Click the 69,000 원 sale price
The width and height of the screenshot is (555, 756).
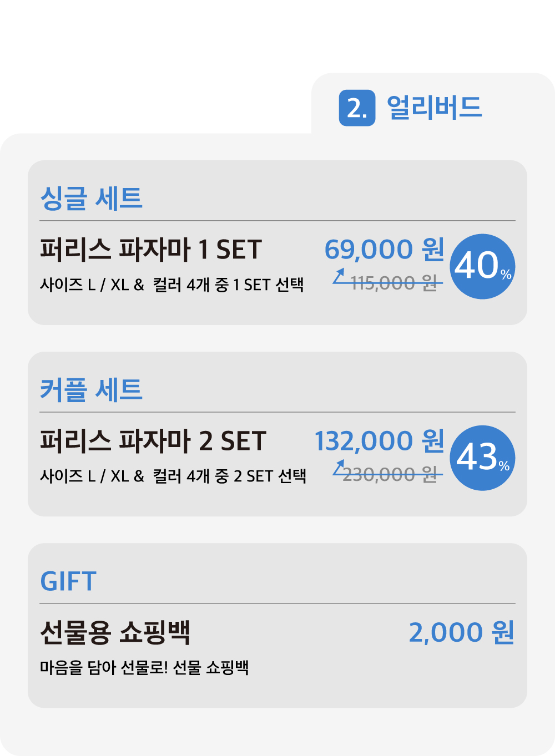(384, 250)
